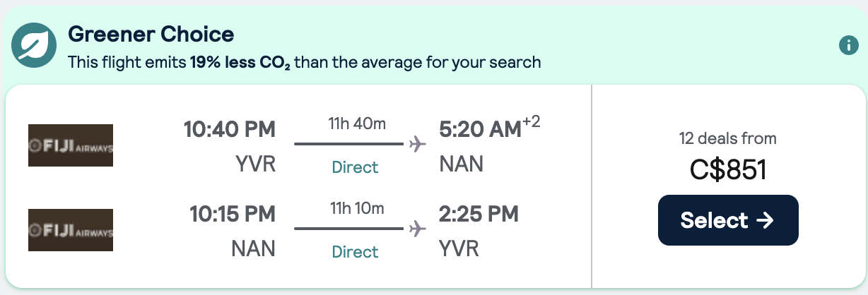This screenshot has height=295, width=868.
Task: Click the C$851 price
Action: pos(728,169)
